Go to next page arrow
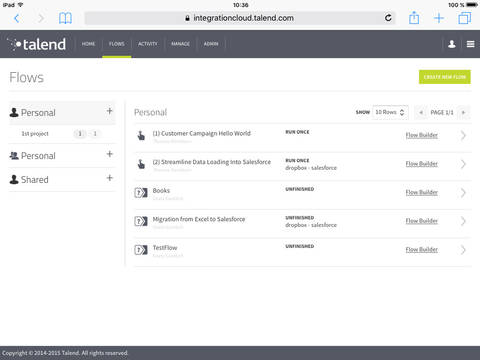The height and width of the screenshot is (360, 480). [463, 112]
